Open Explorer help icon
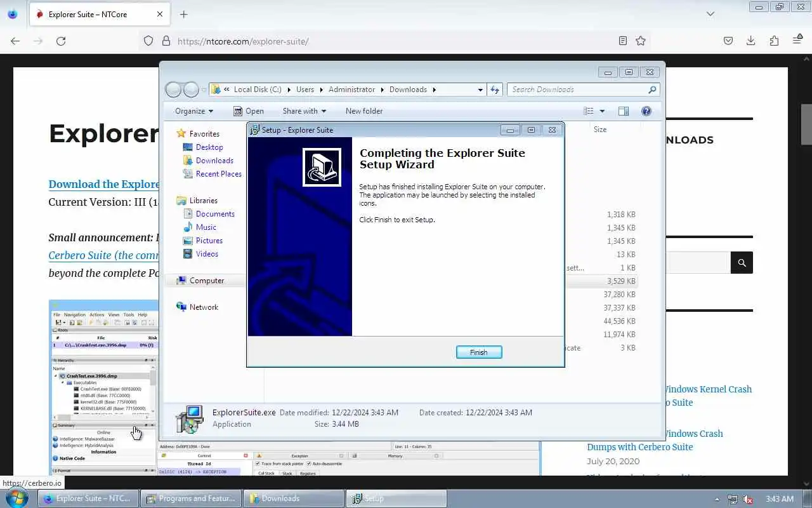Screen dimensions: 812x508 [x=646, y=111]
